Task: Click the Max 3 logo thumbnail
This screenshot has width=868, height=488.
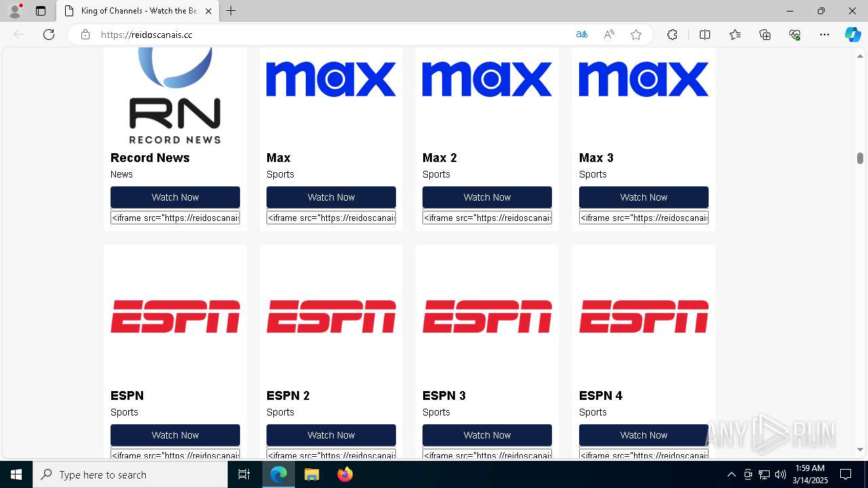Action: [644, 79]
